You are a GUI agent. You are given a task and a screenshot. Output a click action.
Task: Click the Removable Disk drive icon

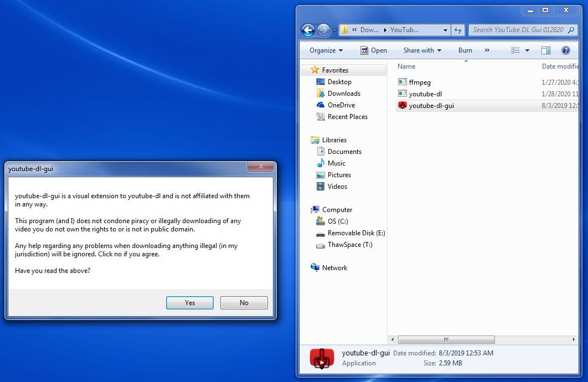(x=320, y=235)
